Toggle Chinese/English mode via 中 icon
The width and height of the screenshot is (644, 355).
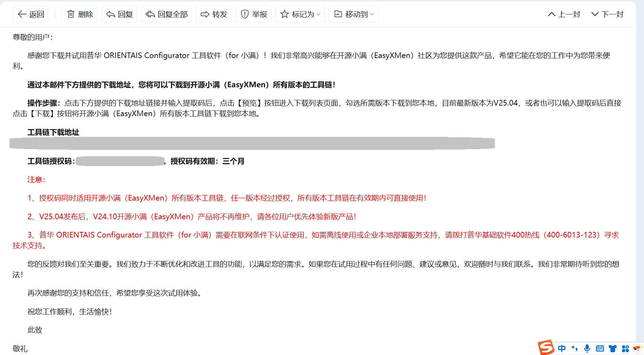tap(562, 348)
